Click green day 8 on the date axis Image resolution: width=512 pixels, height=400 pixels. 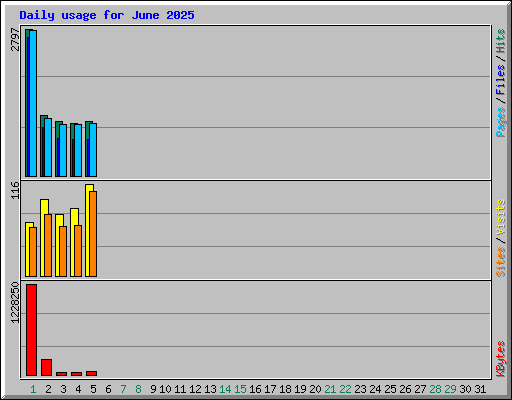point(138,389)
